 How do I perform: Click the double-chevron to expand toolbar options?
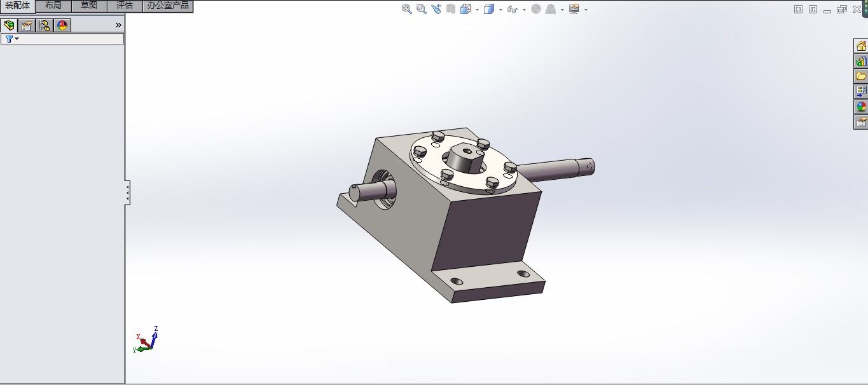(118, 25)
